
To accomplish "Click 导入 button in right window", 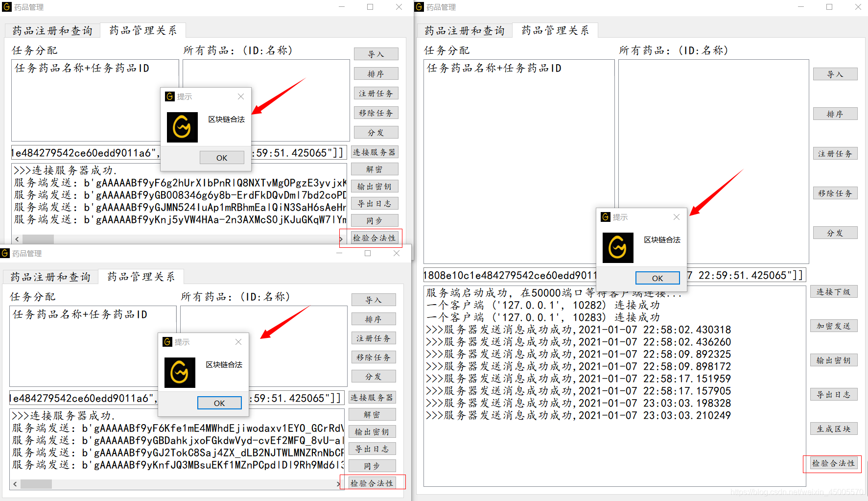I will pos(835,74).
